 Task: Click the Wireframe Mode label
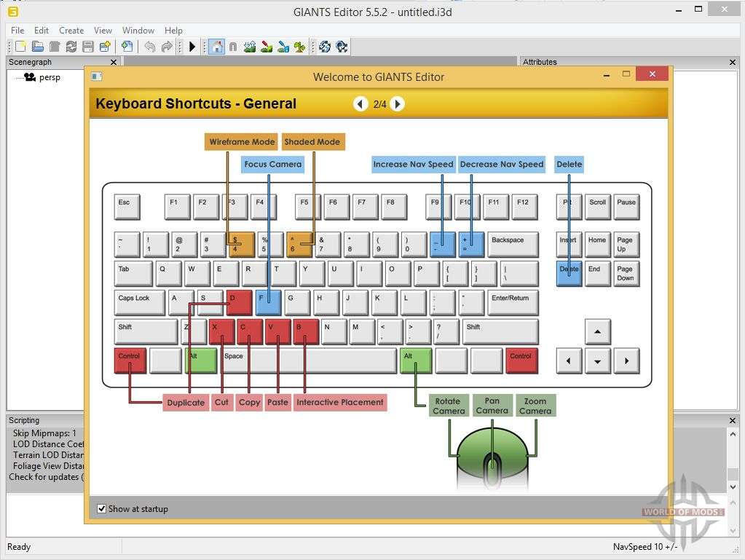click(242, 141)
